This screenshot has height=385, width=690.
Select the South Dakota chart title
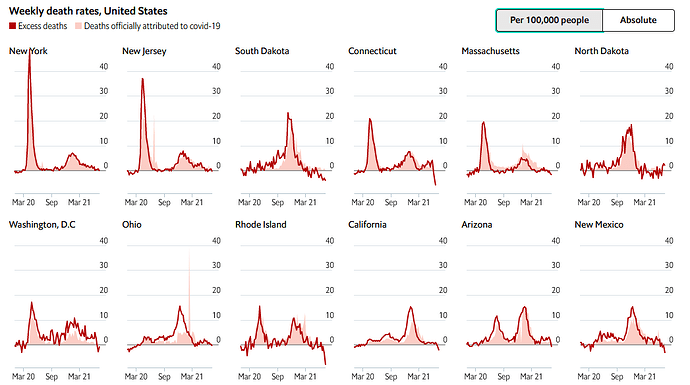[x=262, y=51]
